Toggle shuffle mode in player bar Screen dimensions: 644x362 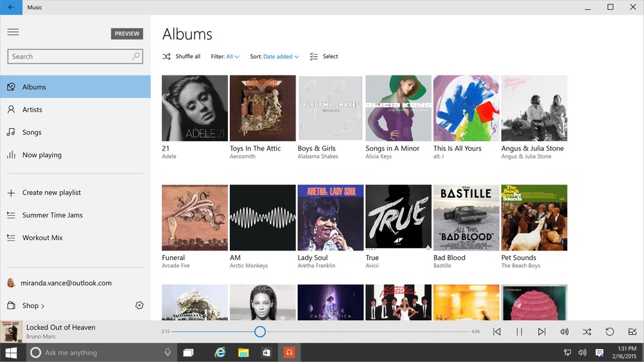tap(587, 332)
